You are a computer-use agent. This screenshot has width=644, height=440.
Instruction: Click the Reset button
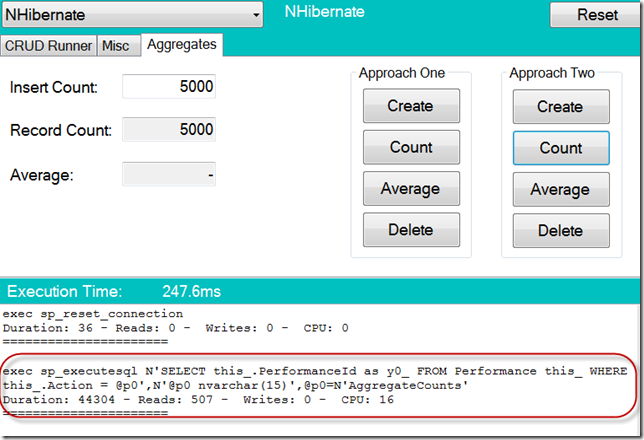pyautogui.click(x=597, y=15)
